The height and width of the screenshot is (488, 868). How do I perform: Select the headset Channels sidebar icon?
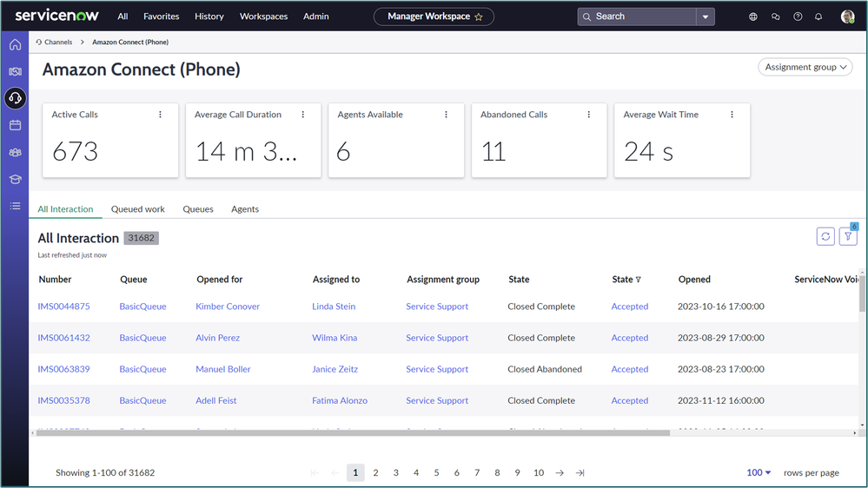[15, 98]
